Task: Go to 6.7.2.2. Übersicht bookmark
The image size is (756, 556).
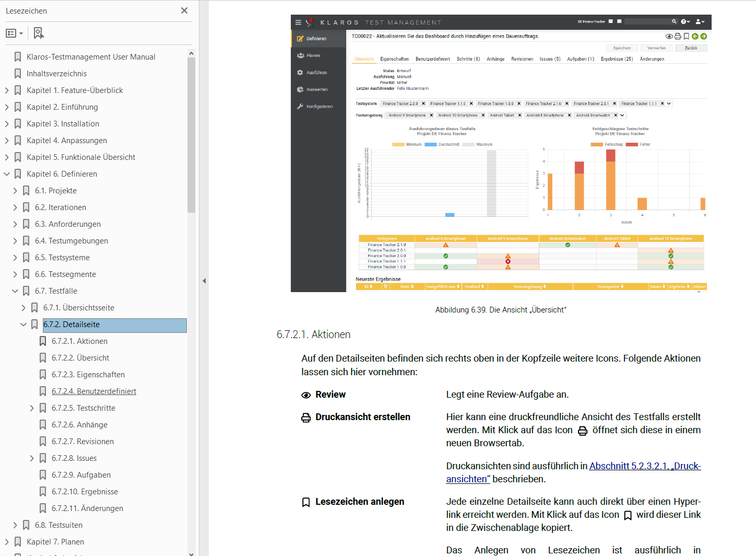Action: (80, 358)
